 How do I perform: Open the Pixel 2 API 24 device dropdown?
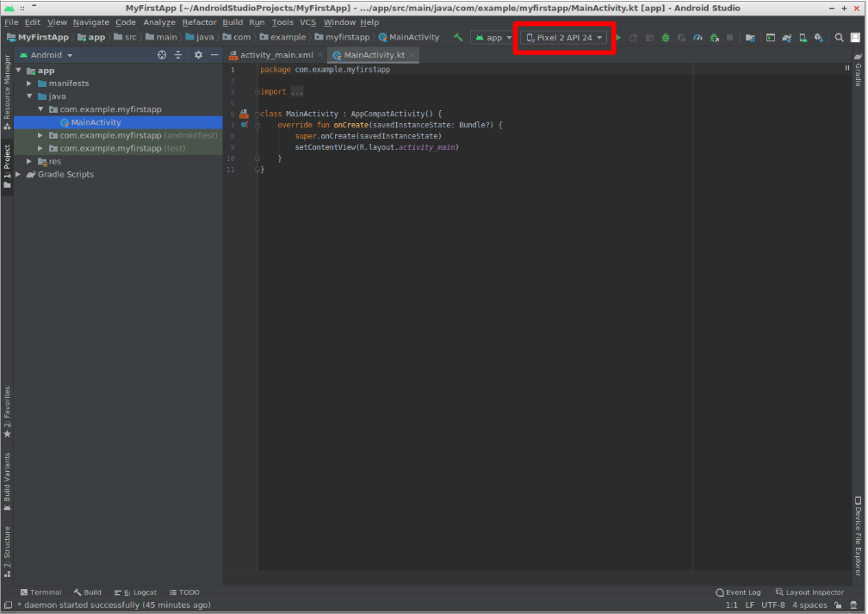click(564, 38)
